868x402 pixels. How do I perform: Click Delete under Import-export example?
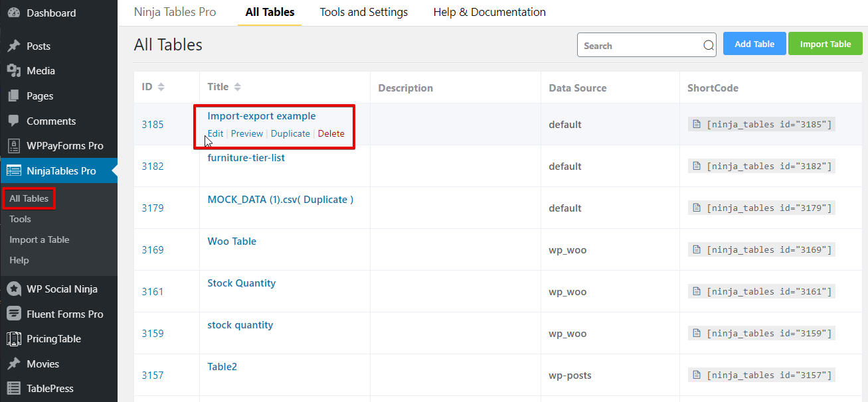tap(331, 133)
